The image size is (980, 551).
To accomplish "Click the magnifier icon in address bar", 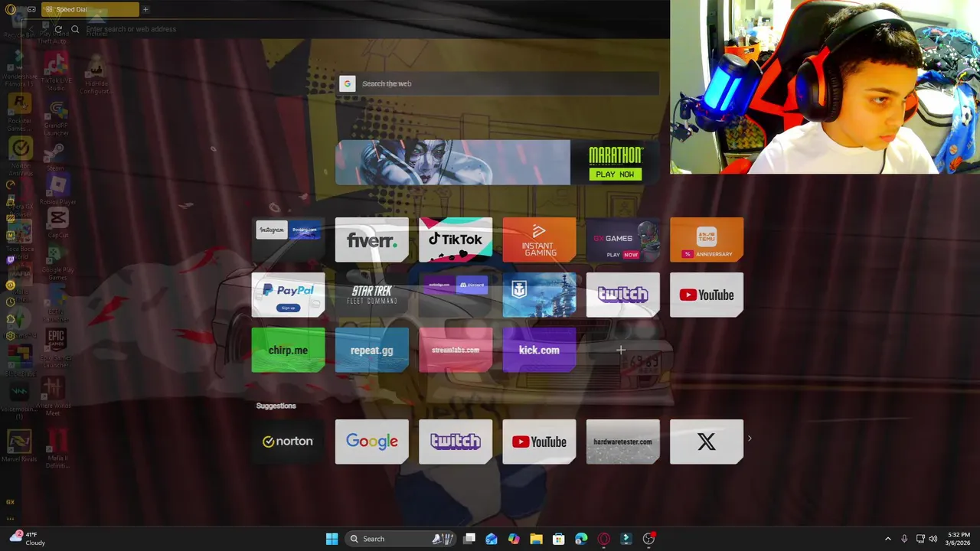I will click(x=75, y=29).
